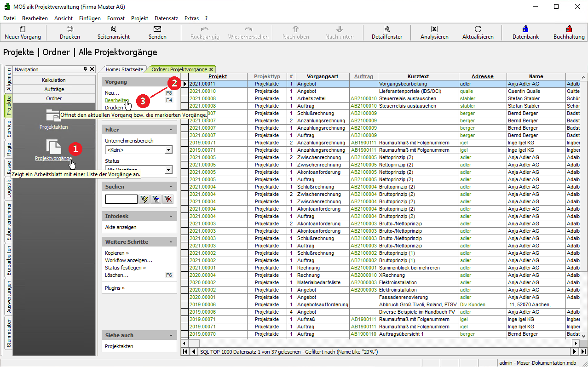Pin the Navigation panel with pushpin
This screenshot has height=367, width=588.
[85, 69]
